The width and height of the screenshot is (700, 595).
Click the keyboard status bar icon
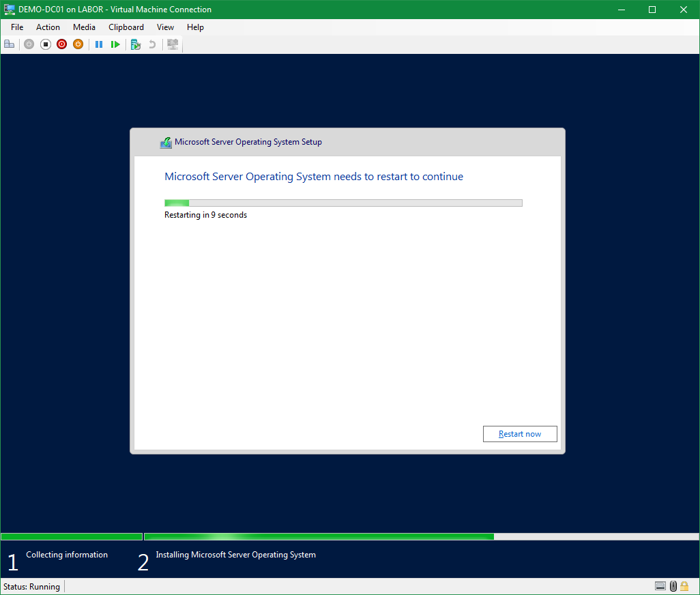(660, 586)
